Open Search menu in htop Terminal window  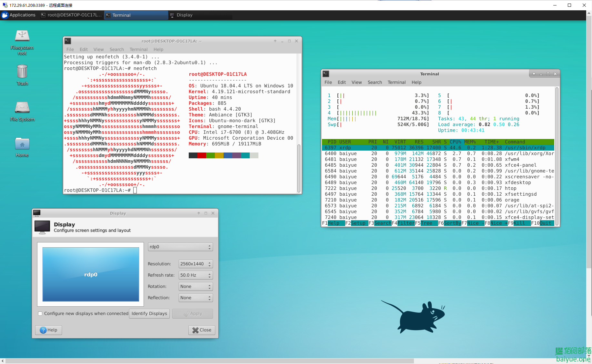(x=375, y=82)
